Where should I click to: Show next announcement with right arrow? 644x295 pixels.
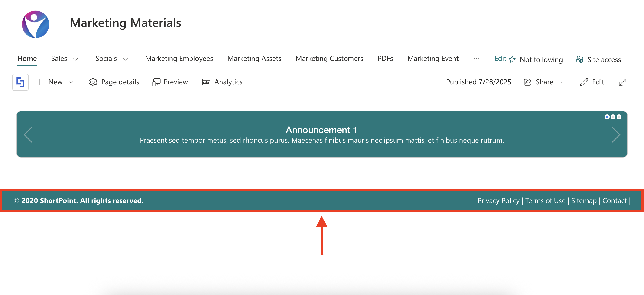[615, 135]
